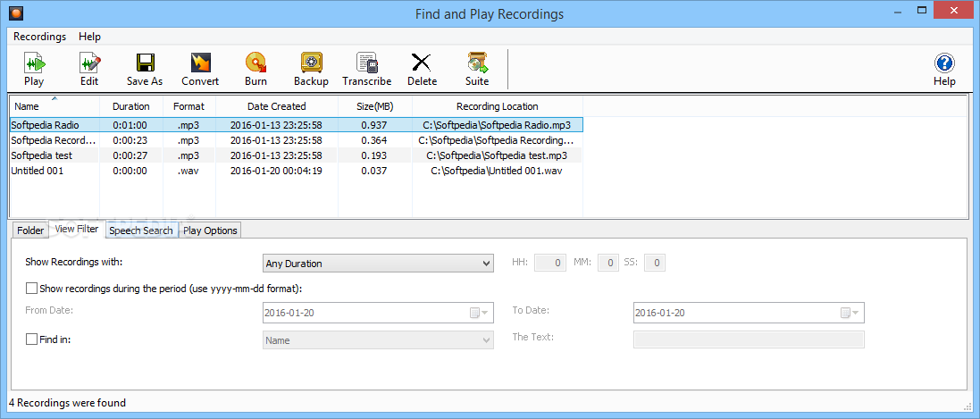Click the Delete X icon

coord(422,70)
